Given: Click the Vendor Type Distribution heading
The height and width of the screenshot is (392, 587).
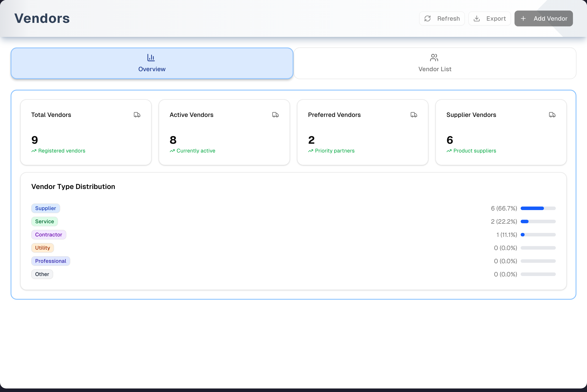Looking at the screenshot, I should [x=73, y=187].
